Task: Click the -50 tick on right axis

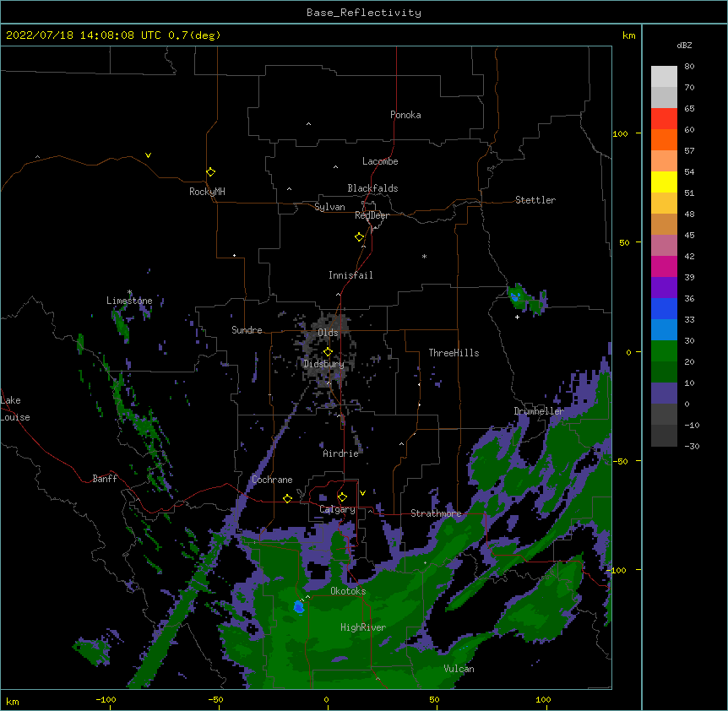Action: (620, 461)
